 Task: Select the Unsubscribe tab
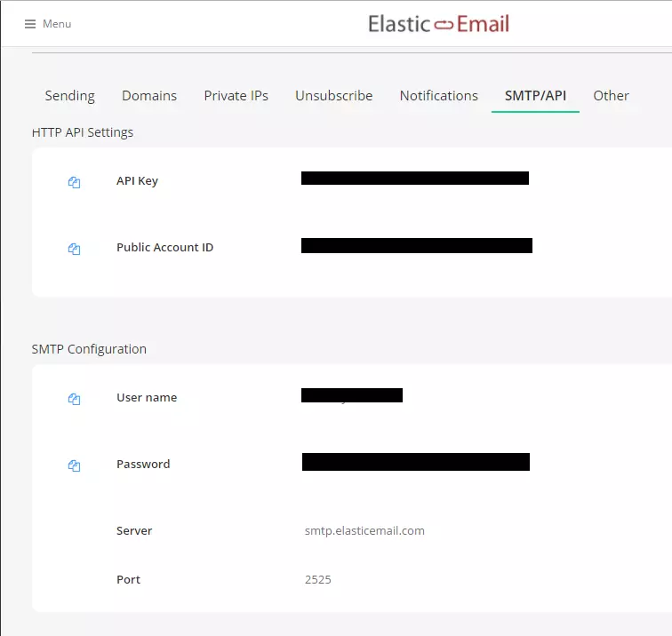tap(334, 96)
